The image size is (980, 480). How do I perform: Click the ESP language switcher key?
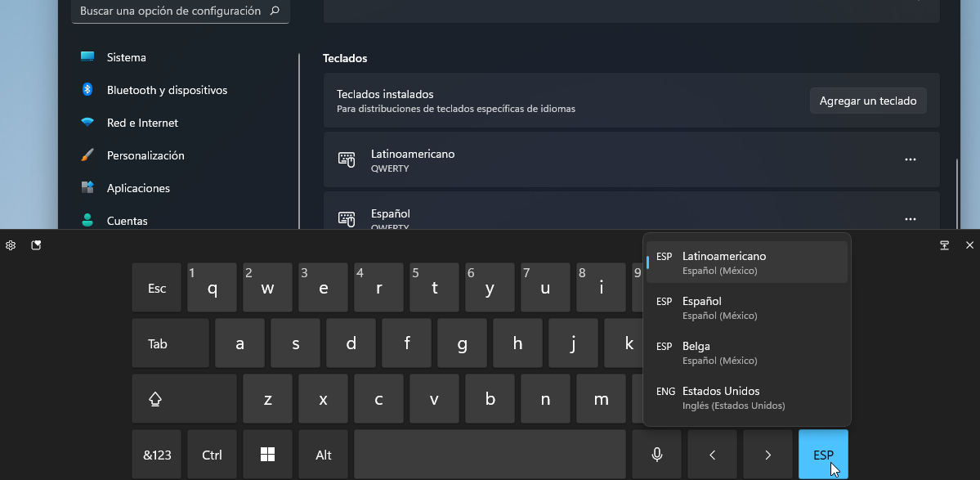tap(823, 454)
